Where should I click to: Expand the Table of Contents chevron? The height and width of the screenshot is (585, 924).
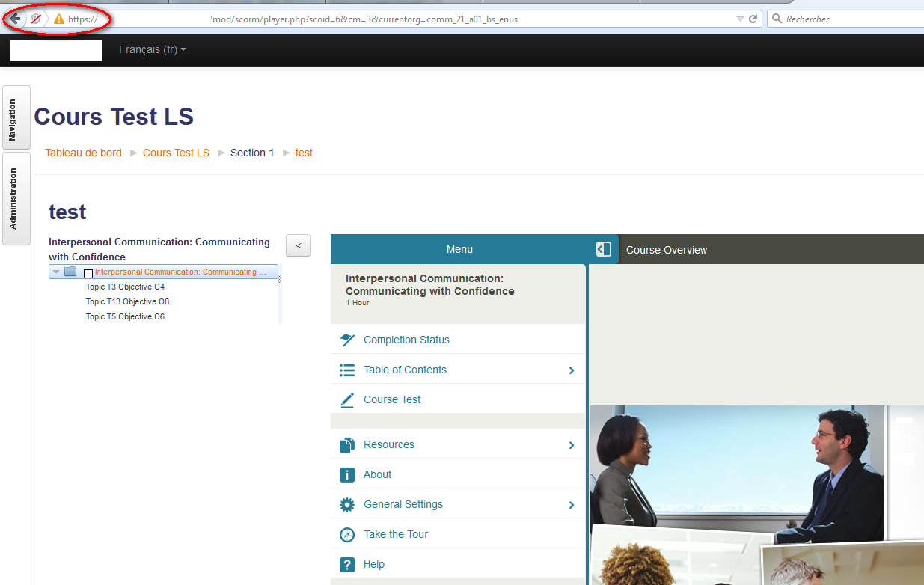pos(572,370)
